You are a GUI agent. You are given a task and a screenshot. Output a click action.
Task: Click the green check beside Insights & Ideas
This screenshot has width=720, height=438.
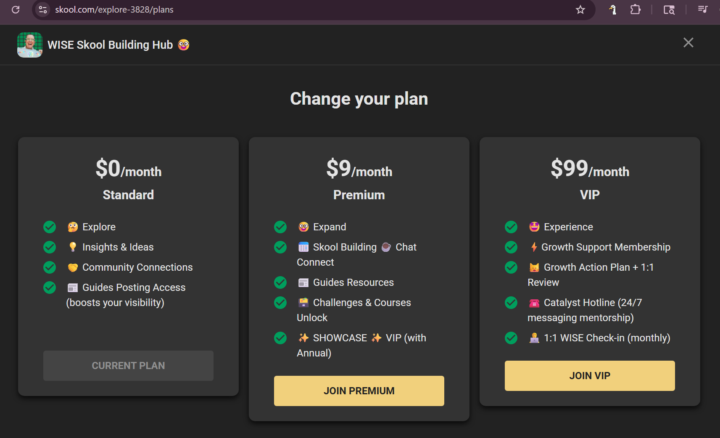49,247
